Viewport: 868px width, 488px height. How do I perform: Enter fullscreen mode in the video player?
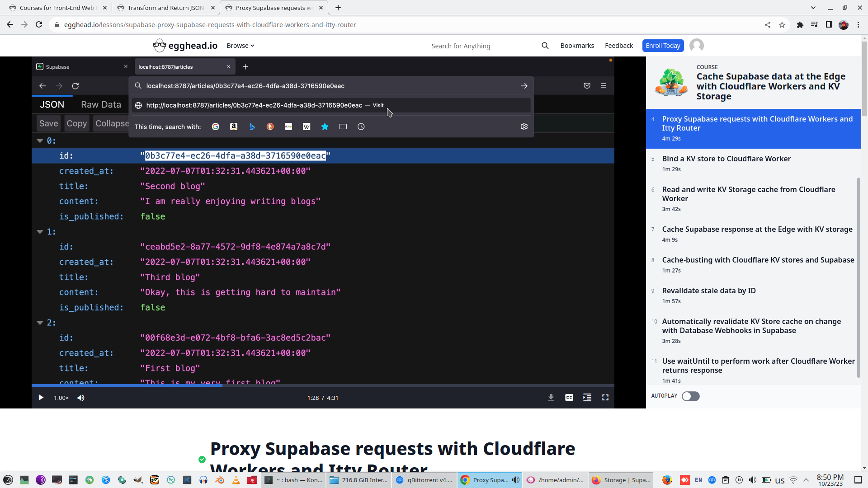point(605,398)
